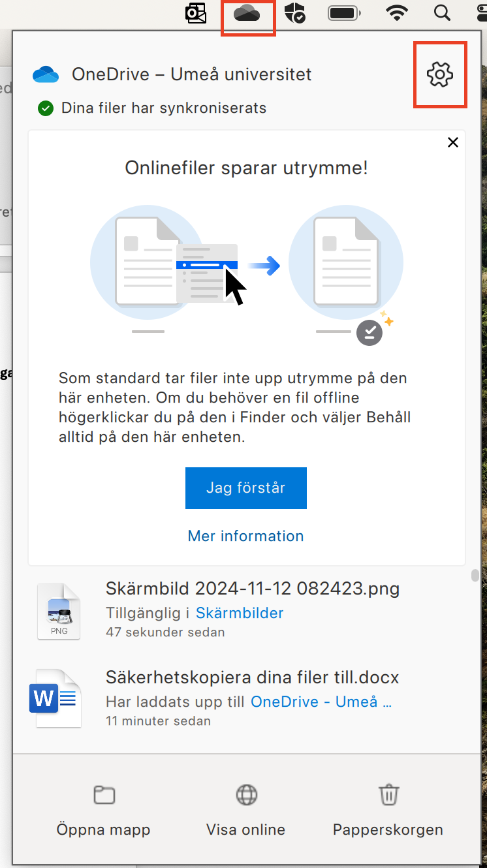
Task: Select Säkerhetskopiera dina filer till.docx file name
Action: [252, 677]
